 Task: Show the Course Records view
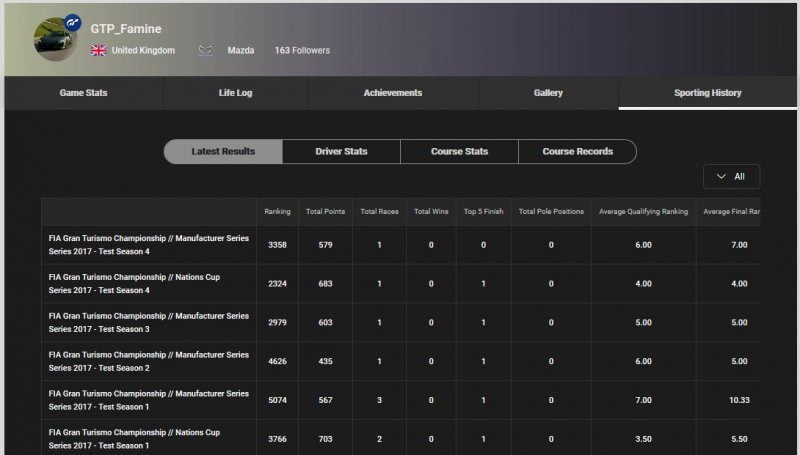click(578, 151)
